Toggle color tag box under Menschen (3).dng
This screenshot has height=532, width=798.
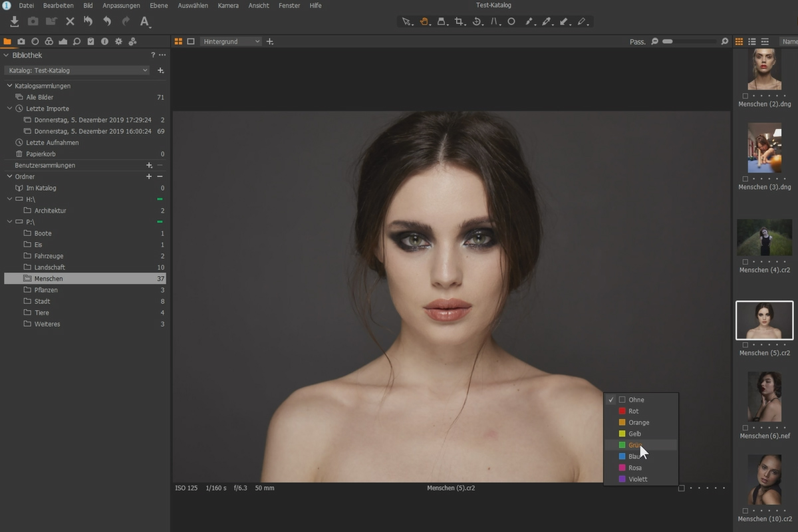pos(745,179)
